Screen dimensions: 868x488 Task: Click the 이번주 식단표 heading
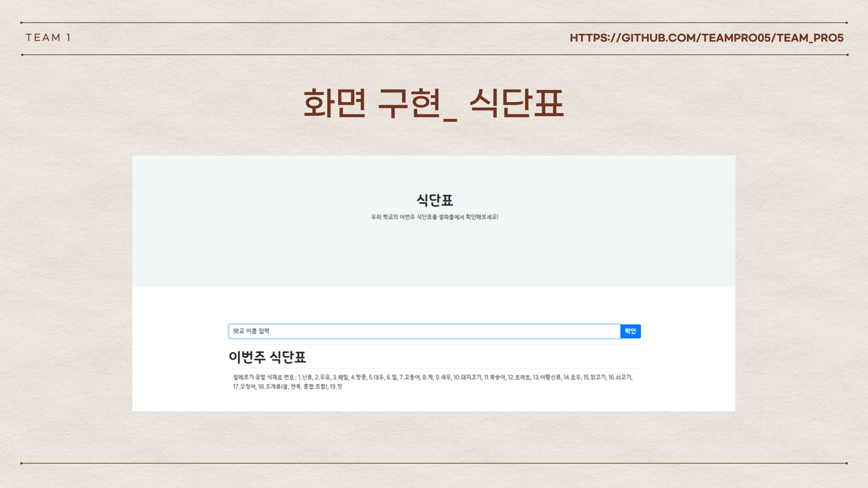click(267, 357)
